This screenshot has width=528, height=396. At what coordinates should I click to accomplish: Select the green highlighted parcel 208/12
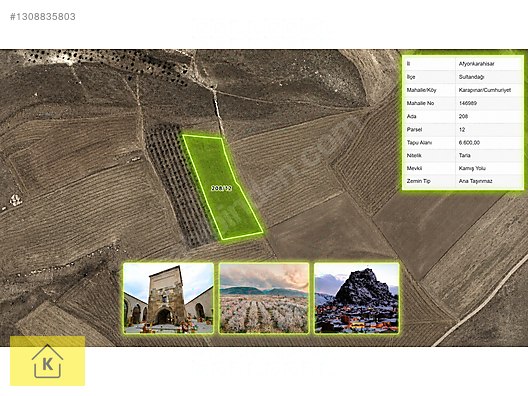pyautogui.click(x=222, y=187)
